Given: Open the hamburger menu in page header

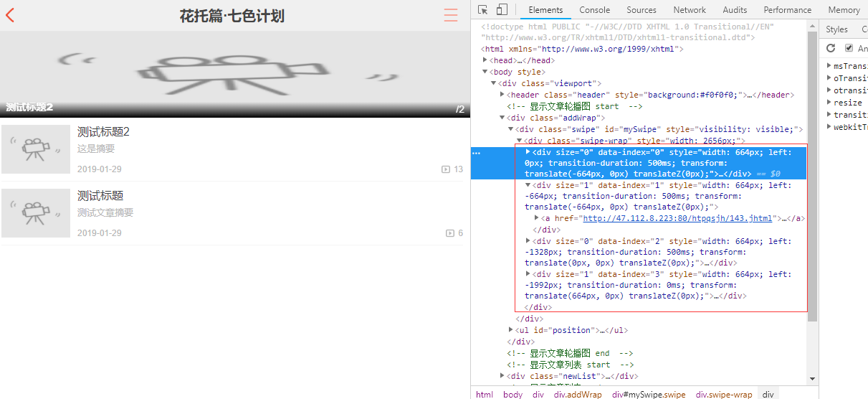Looking at the screenshot, I should coord(451,15).
